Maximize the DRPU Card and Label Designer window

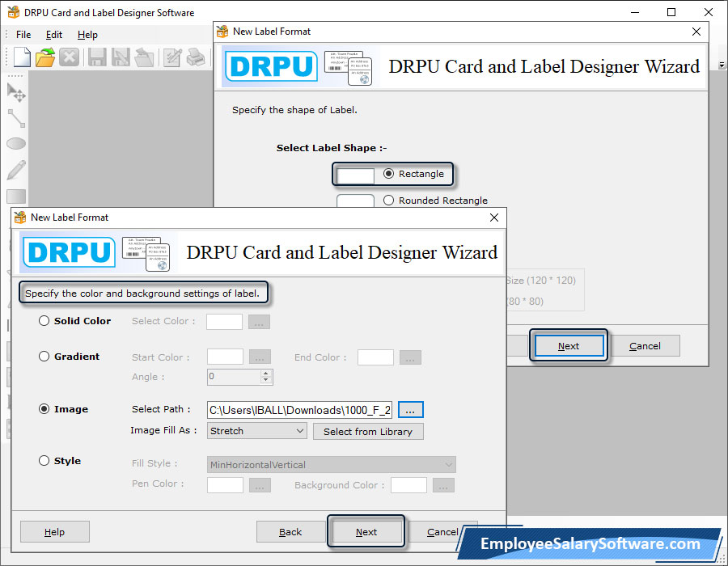671,12
